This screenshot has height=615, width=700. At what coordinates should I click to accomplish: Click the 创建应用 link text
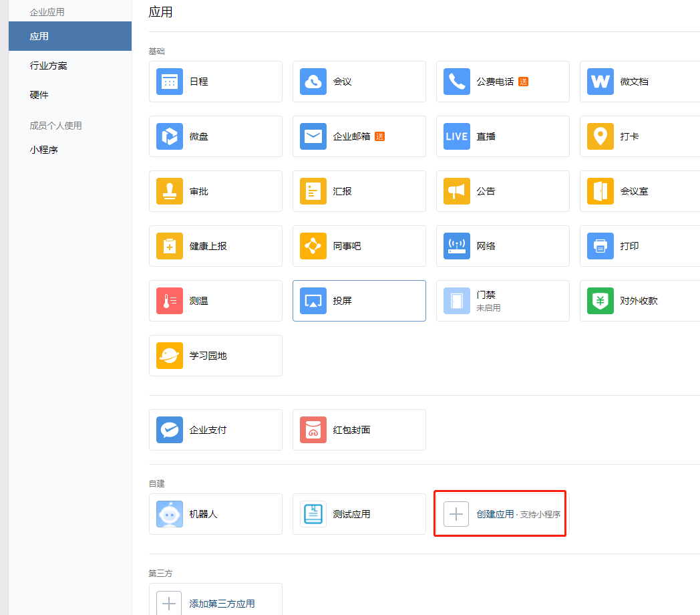[495, 515]
